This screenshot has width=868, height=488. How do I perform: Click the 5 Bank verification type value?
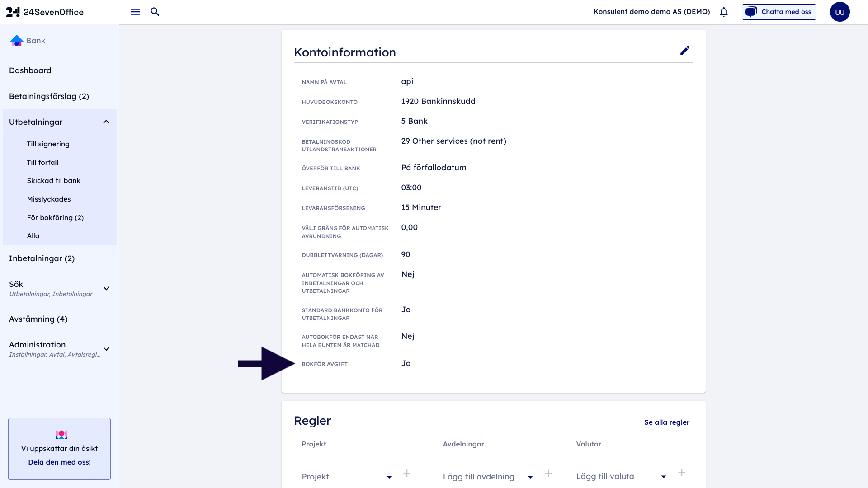coord(414,121)
